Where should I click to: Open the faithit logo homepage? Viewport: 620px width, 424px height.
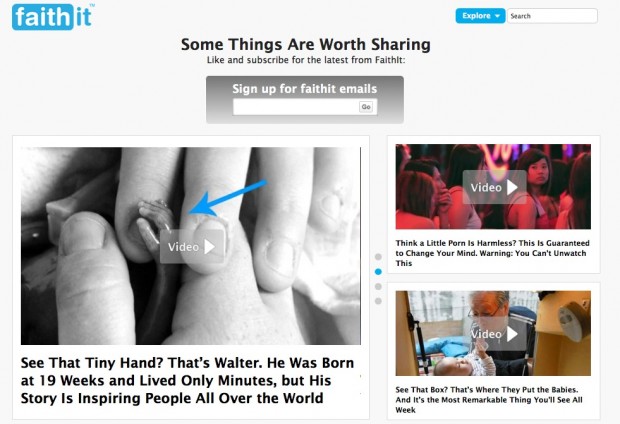pyautogui.click(x=53, y=17)
